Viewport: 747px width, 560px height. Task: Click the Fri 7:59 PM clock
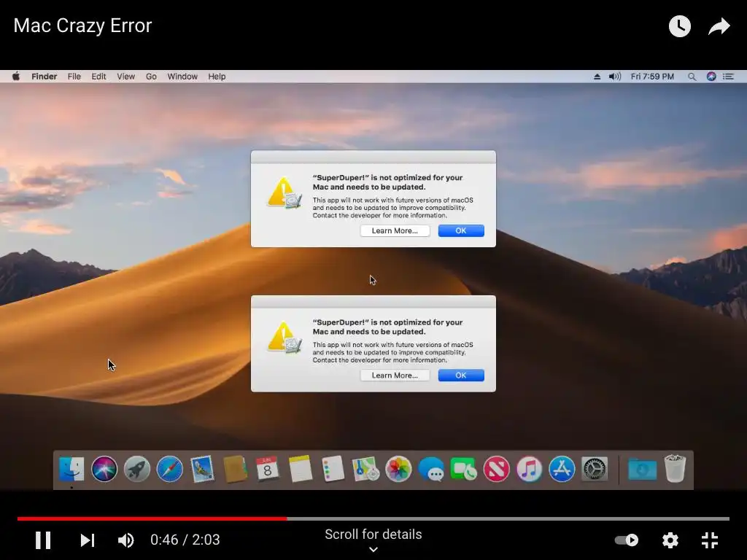click(652, 76)
